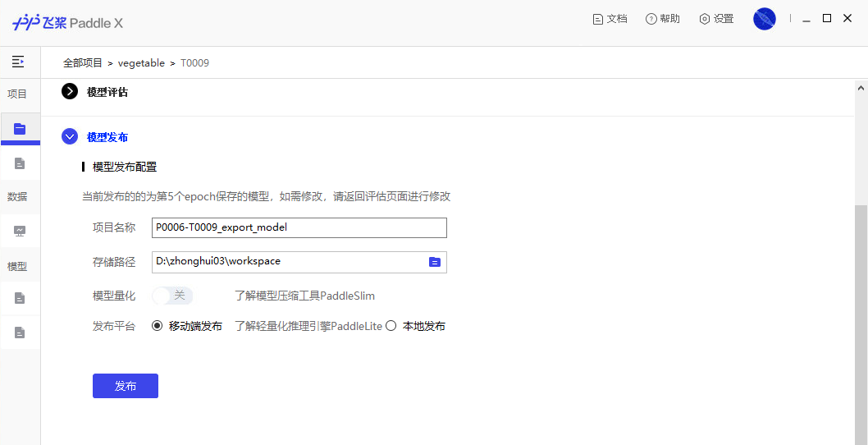
Task: Click the monitor chart icon under 数据
Action: point(20,231)
